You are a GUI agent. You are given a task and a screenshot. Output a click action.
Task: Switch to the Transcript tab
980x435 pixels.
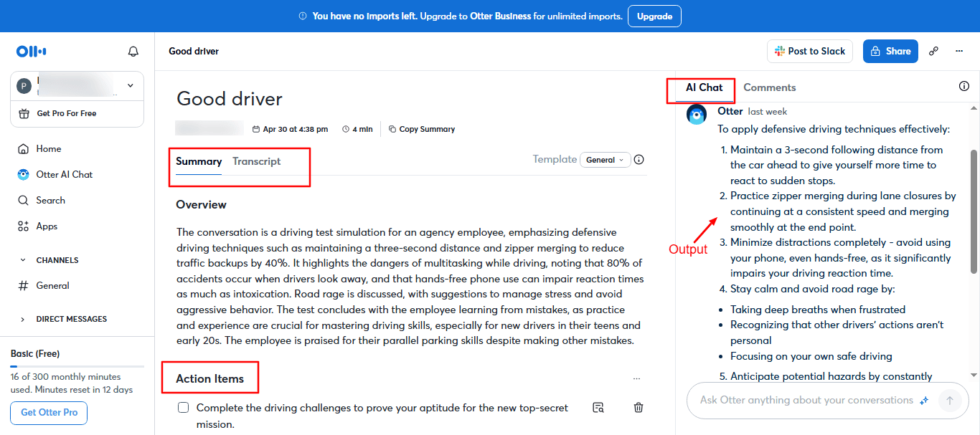(256, 162)
